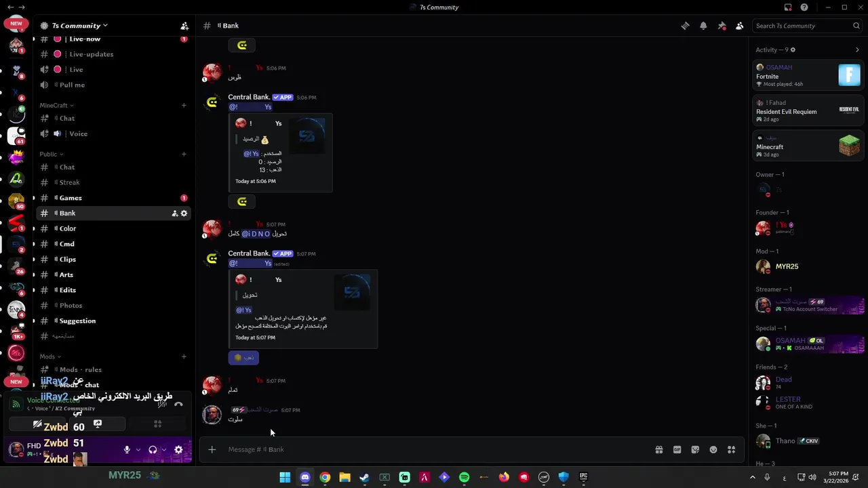Open the 7s Community server dropdown
The image size is (868, 488).
click(75, 26)
